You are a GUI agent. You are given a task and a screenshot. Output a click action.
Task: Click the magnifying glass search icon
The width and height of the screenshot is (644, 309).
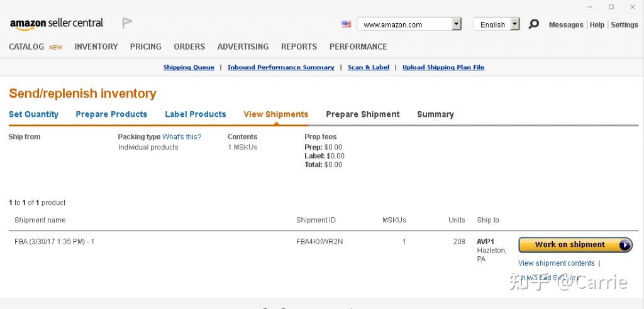pos(533,24)
